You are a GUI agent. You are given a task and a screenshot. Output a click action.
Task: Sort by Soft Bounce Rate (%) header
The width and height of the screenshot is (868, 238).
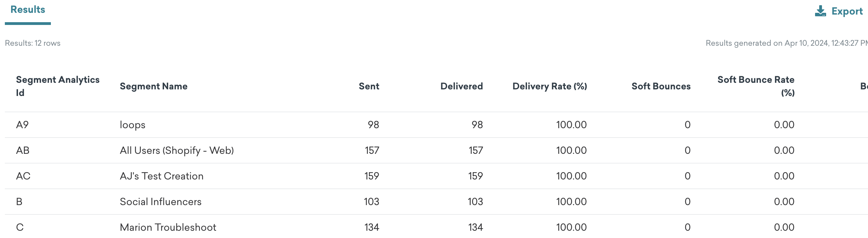coord(756,86)
